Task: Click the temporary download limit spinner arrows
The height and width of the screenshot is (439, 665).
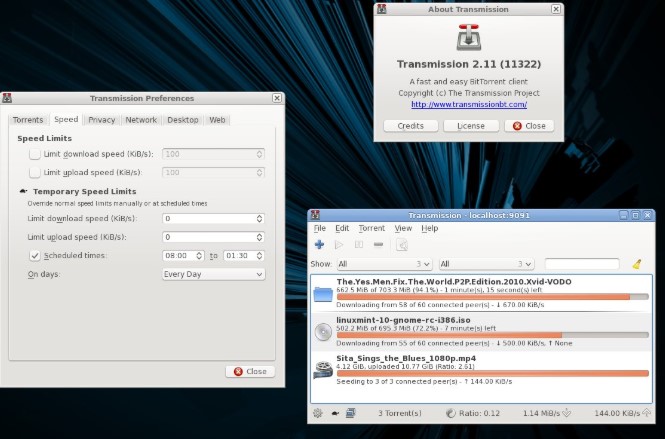Action: (x=259, y=218)
